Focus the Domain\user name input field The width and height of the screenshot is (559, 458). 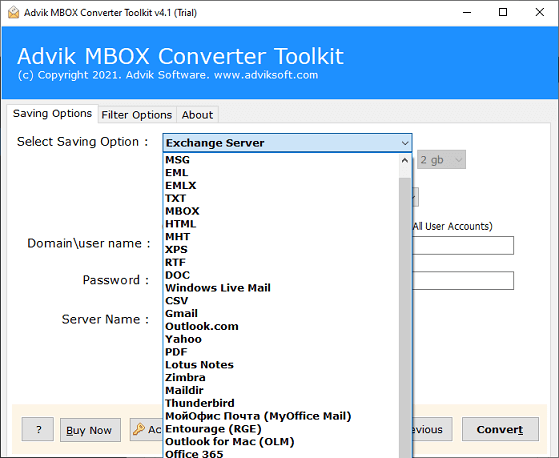pyautogui.click(x=463, y=246)
